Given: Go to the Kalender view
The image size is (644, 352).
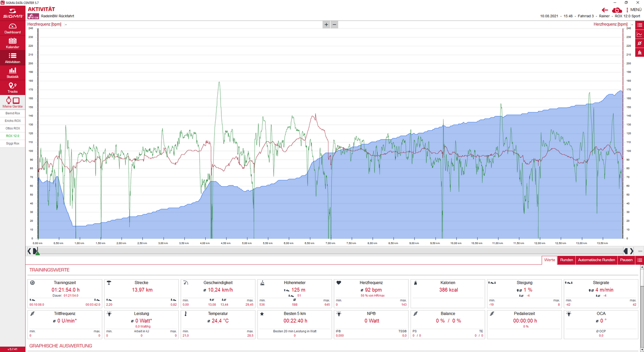Looking at the screenshot, I should 12,43.
